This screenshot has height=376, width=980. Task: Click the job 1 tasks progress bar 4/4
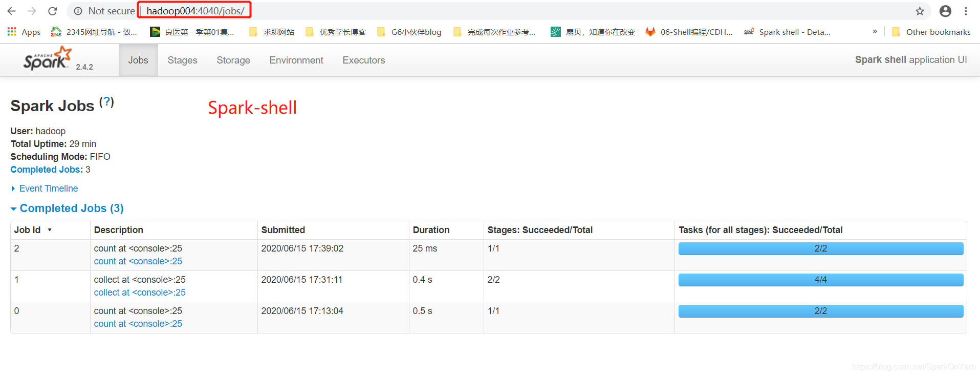[x=821, y=280]
